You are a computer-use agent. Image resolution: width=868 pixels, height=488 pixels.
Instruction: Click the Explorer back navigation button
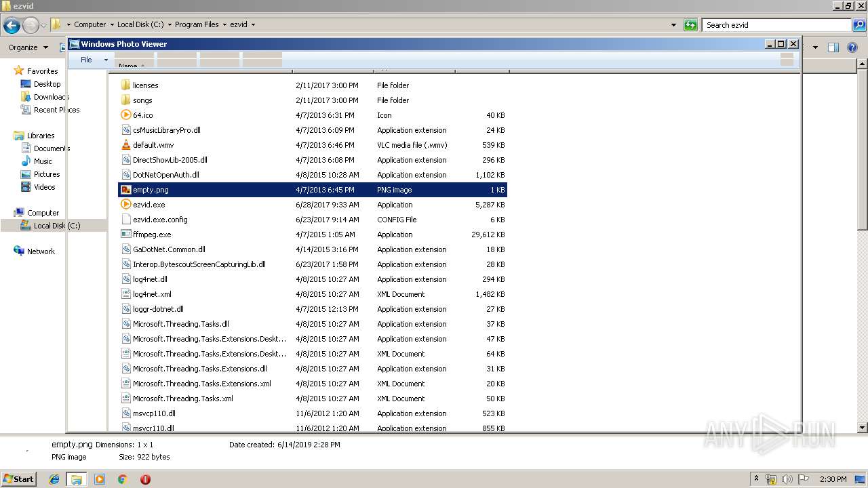click(x=12, y=25)
